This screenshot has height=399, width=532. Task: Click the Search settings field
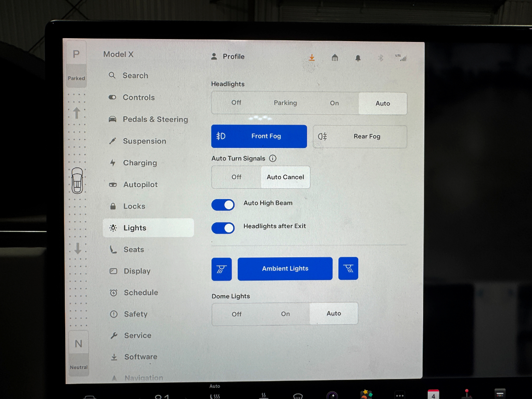click(x=135, y=76)
